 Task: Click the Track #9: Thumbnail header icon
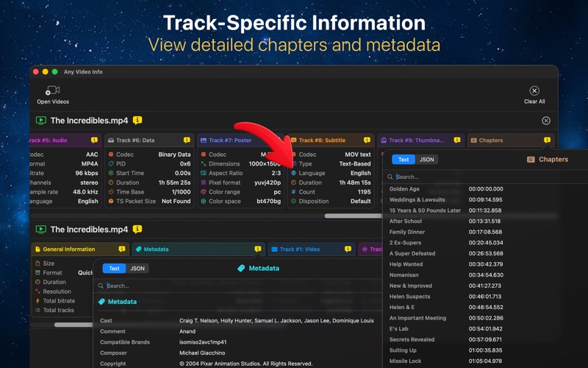(384, 140)
